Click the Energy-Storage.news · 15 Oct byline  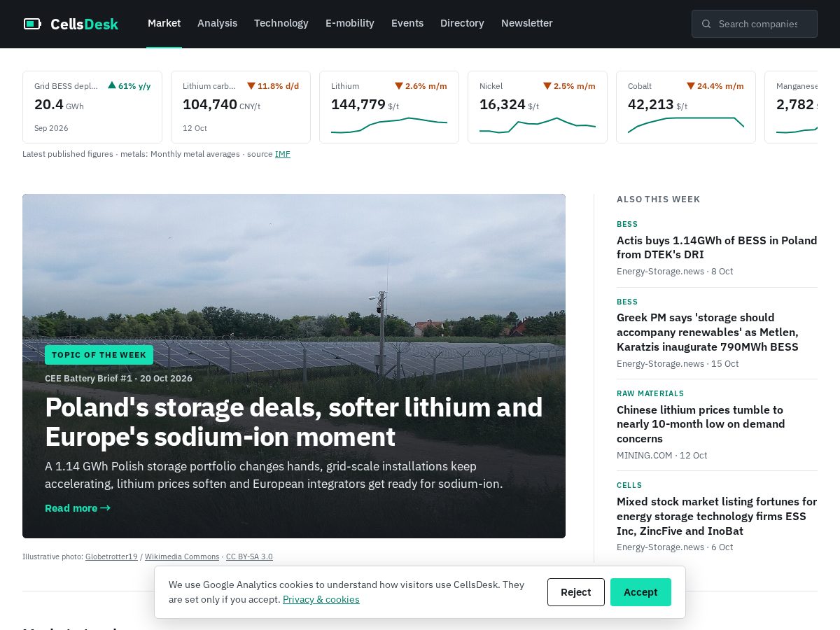point(678,364)
